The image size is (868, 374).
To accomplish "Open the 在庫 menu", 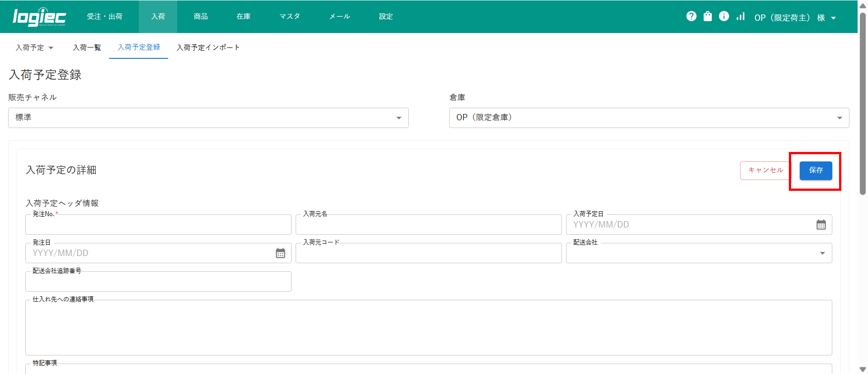I will point(243,17).
